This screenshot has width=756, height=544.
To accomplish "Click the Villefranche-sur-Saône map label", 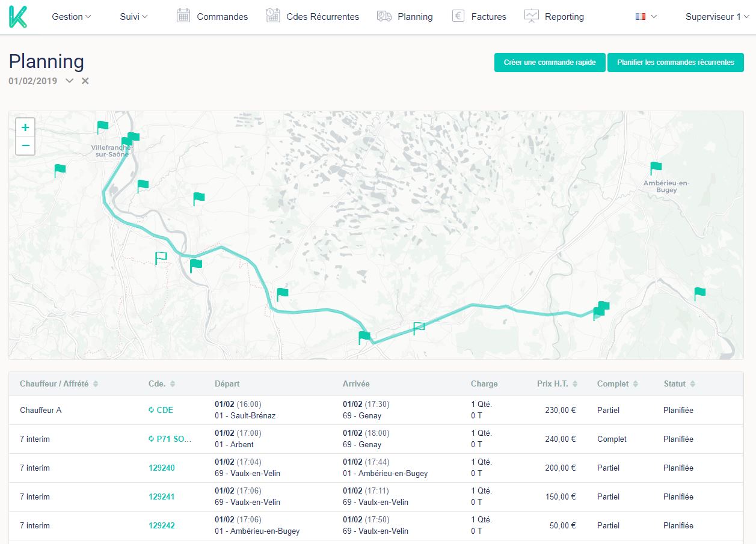I will click(112, 151).
